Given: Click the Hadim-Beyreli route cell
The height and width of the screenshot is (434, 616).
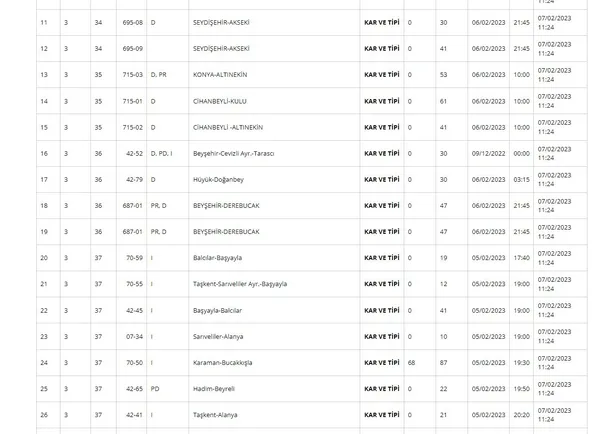Looking at the screenshot, I should pyautogui.click(x=213, y=388).
